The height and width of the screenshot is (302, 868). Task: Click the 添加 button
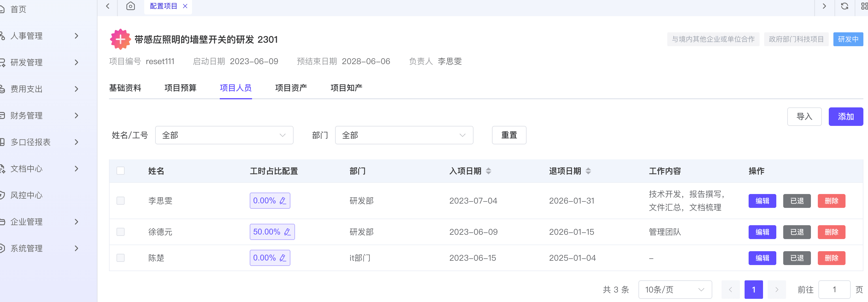point(846,117)
